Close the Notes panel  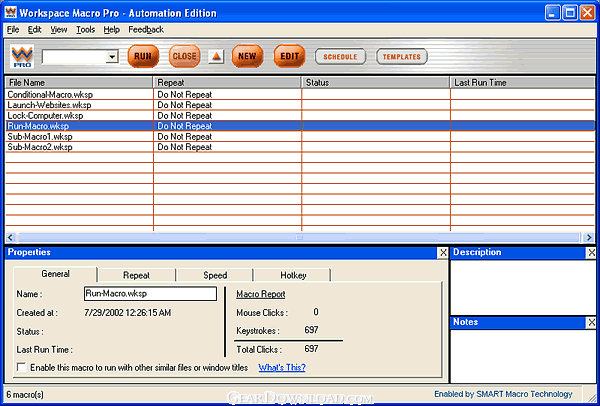click(591, 323)
